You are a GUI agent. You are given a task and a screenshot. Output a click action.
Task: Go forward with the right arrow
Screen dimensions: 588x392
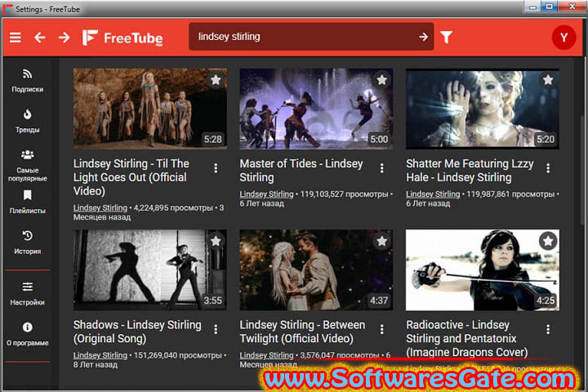tap(65, 38)
